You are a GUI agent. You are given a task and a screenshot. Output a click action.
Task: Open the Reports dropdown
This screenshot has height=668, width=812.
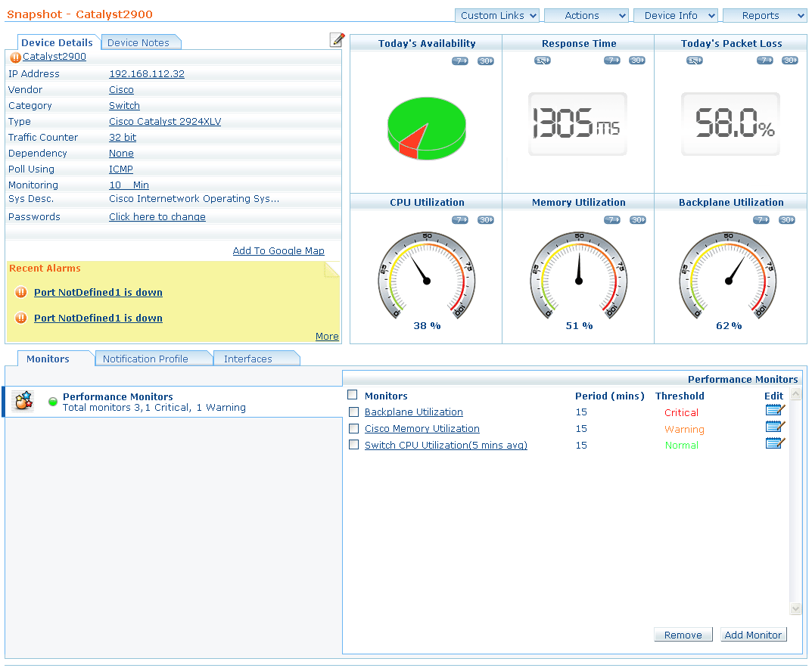(765, 15)
